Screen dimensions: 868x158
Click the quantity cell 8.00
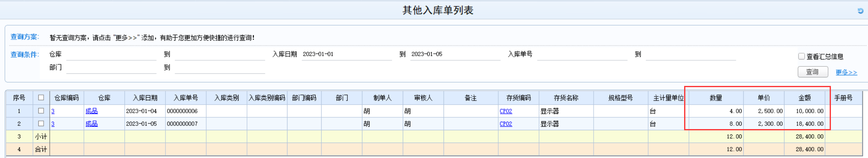pyautogui.click(x=716, y=123)
